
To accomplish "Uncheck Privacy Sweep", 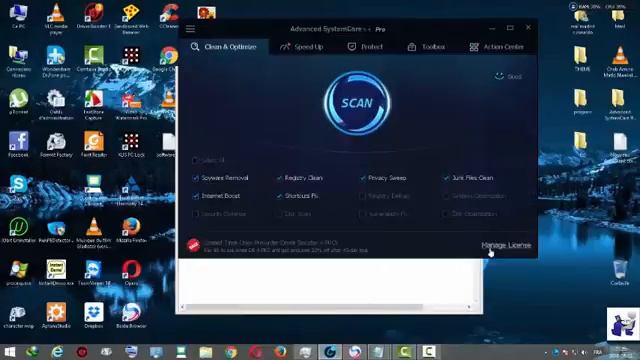I will [362, 178].
